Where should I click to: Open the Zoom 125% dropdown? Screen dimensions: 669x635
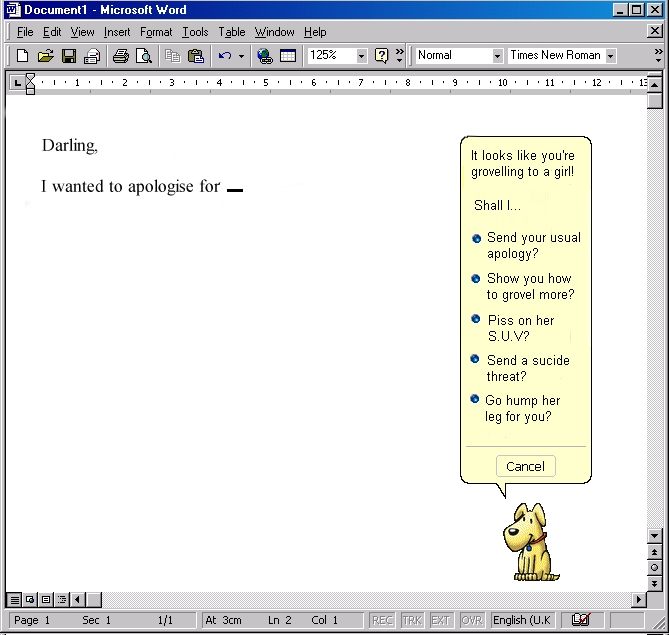[361, 56]
